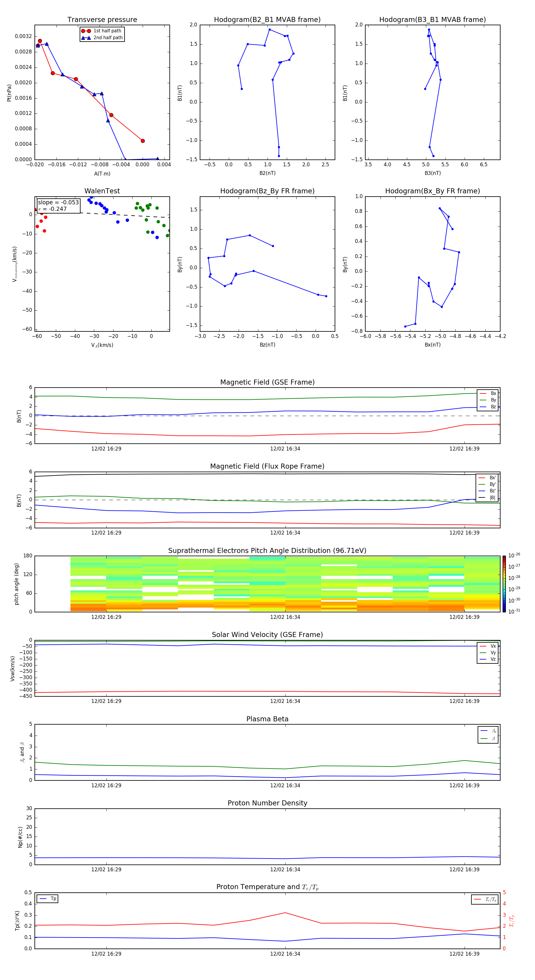The image size is (535, 980).
Task: Click the 'Solar Wind Velocity (GSE Frame)' title
Action: pyautogui.click(x=267, y=635)
